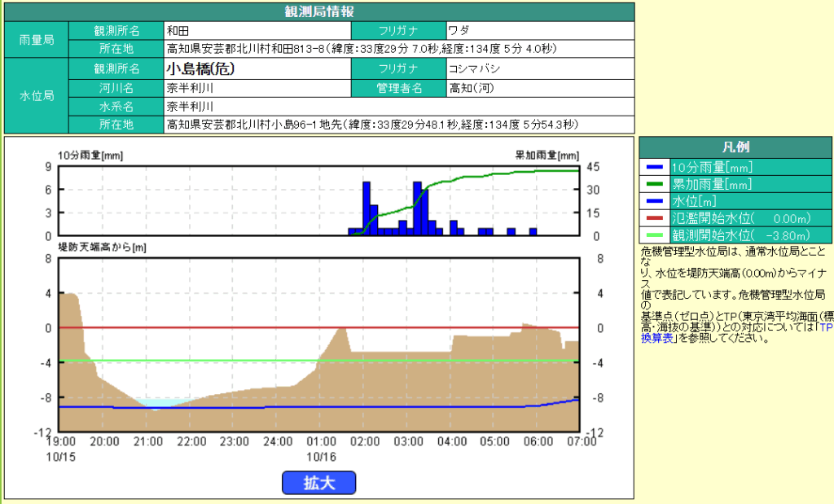Click the 累加雨量 green legend swatch
The width and height of the screenshot is (834, 504).
(654, 183)
